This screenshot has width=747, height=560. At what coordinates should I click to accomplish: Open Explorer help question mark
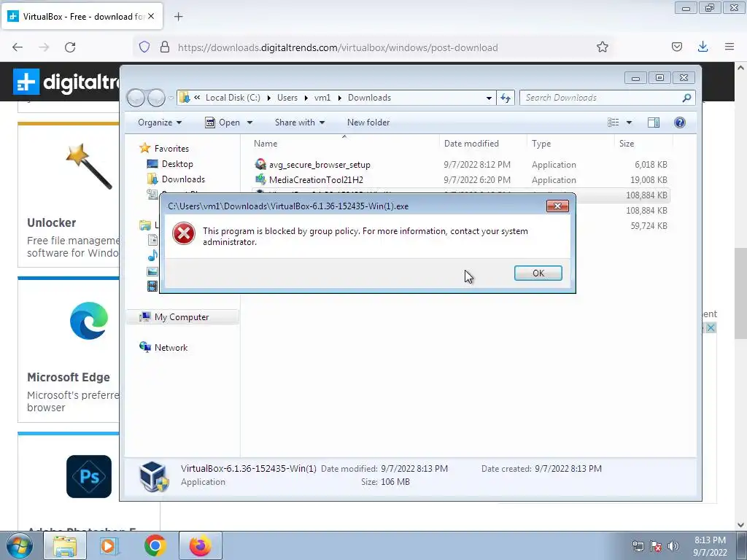(x=680, y=122)
